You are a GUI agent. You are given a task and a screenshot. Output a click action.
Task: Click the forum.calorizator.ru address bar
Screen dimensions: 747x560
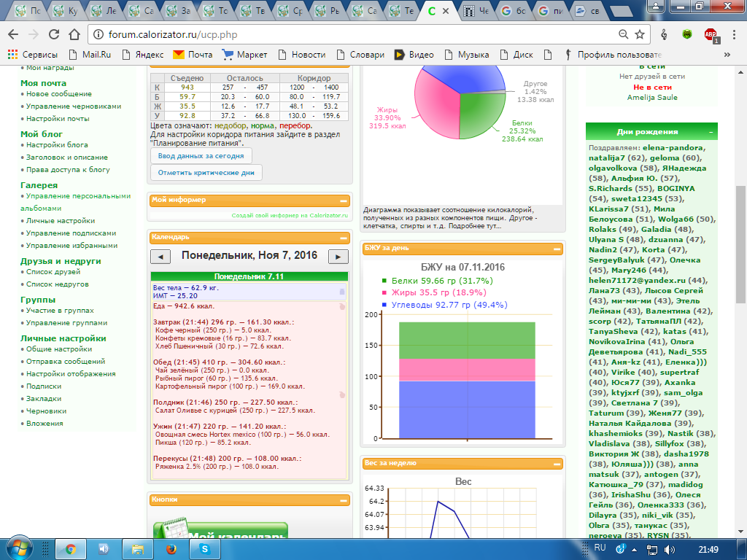352,34
